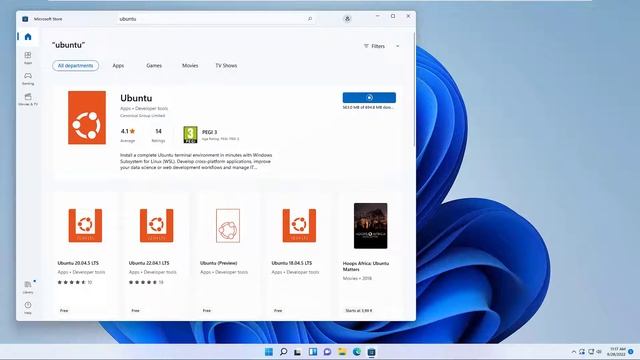Open the Help icon in sidebar
Image resolution: width=640 pixels, height=360 pixels.
coord(28,308)
